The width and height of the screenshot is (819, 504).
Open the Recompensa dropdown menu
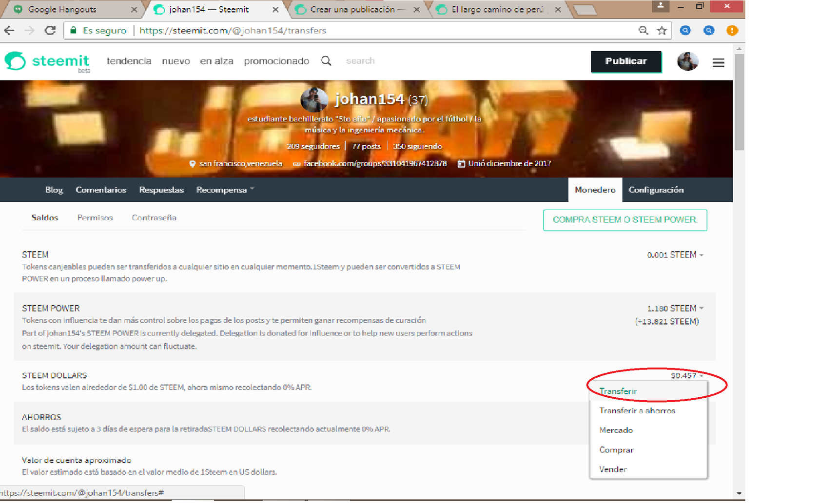pyautogui.click(x=225, y=190)
